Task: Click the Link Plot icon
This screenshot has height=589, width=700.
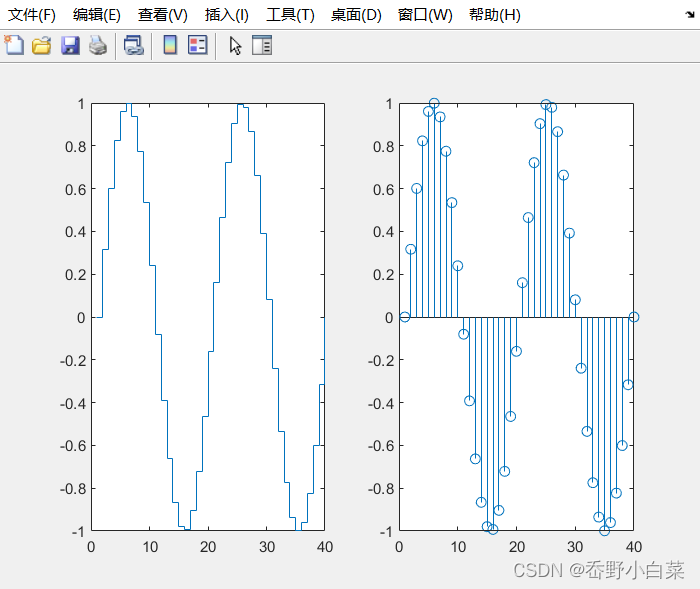Action: coord(133,46)
